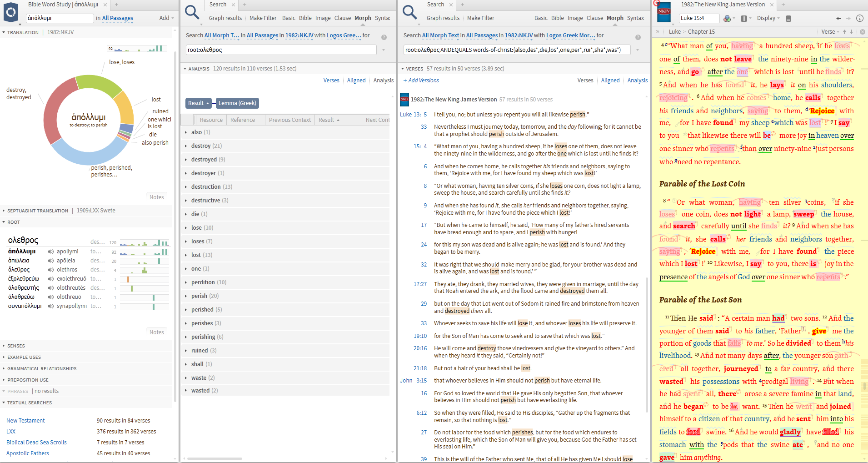868x463 pixels.
Task: Open Graph results in the root:ολεθρος panel
Action: click(x=225, y=18)
